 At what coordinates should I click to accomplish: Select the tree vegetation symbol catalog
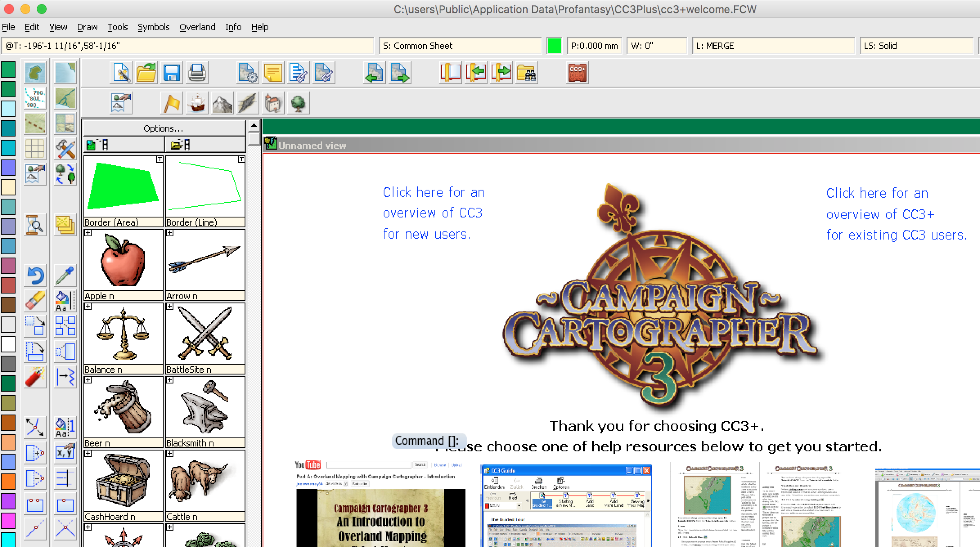298,103
